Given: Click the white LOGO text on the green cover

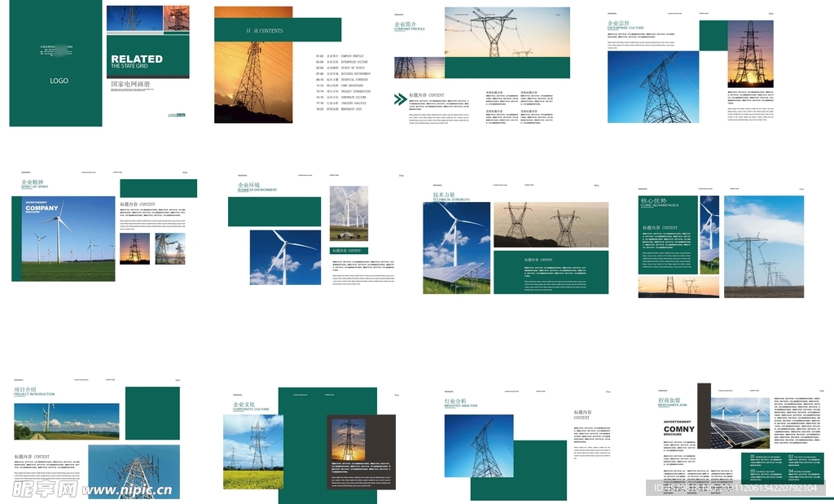Looking at the screenshot, I should [x=59, y=81].
